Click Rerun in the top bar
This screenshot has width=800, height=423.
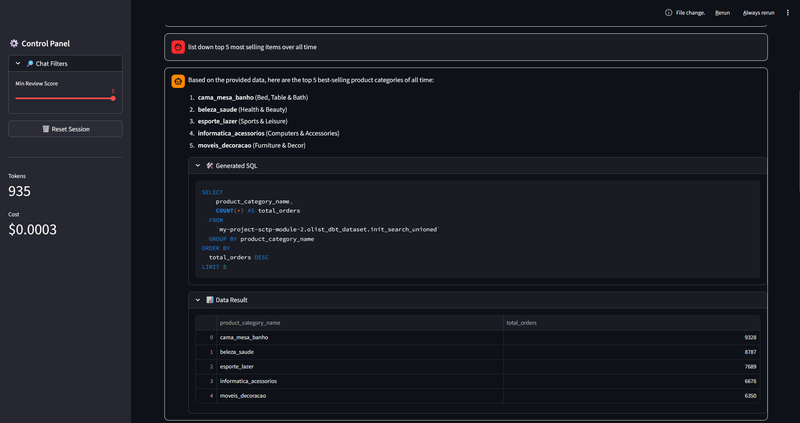(722, 13)
